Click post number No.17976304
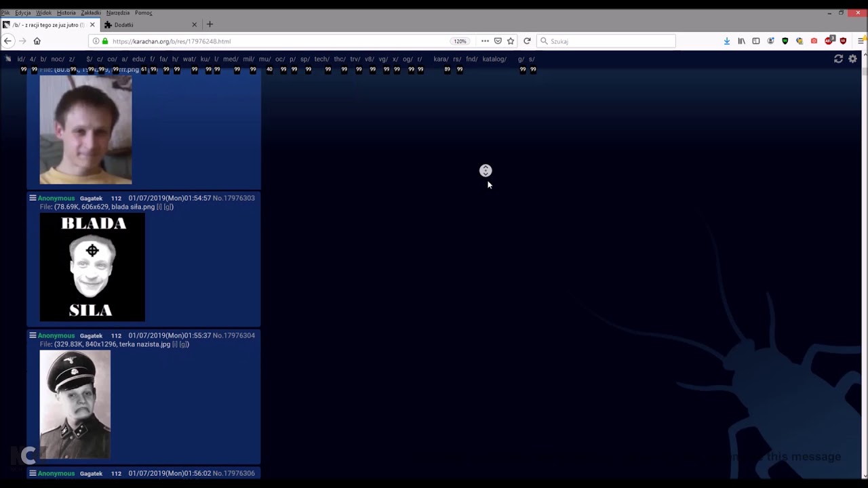Viewport: 868px width, 488px height. [234, 335]
